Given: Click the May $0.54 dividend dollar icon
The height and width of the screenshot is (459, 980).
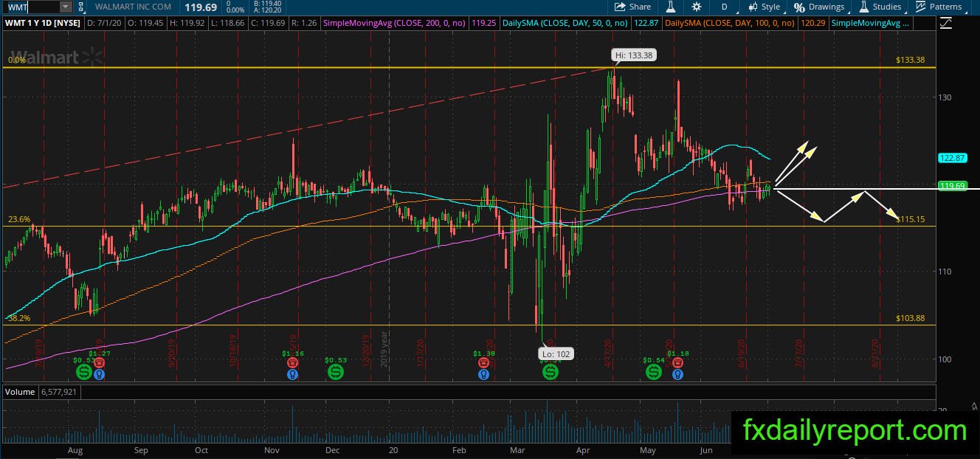Looking at the screenshot, I should 654,372.
